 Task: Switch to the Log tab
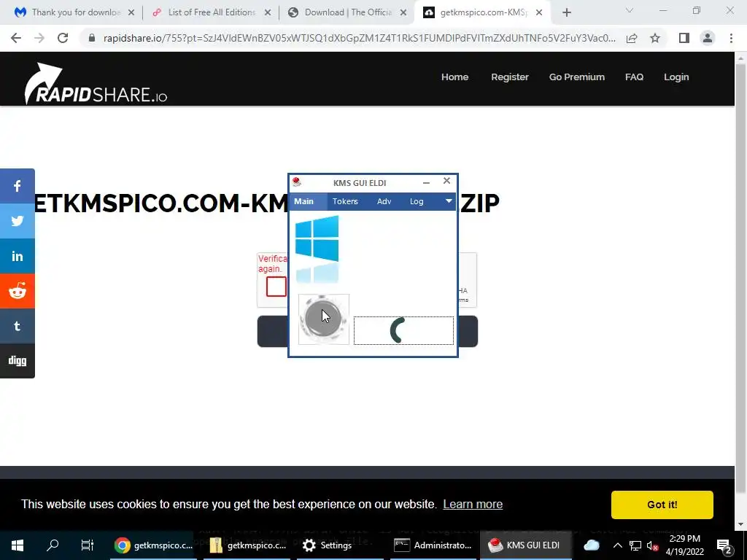point(417,201)
